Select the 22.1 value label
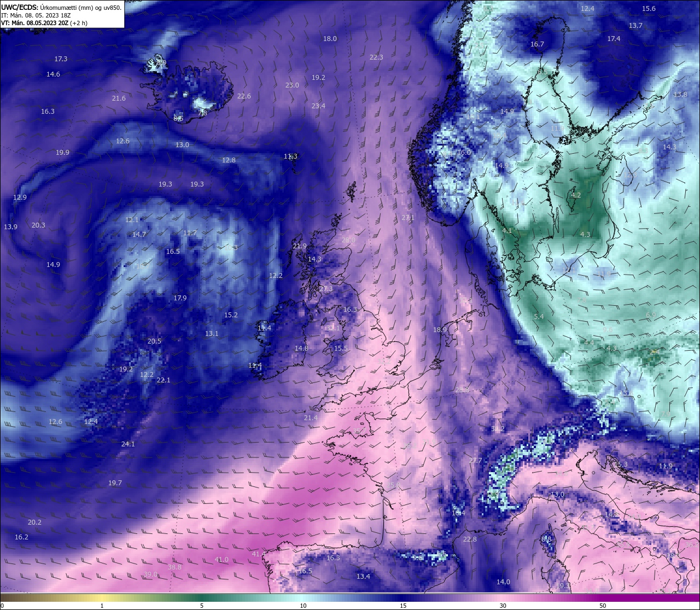Viewport: 700px width, 610px height. (x=164, y=380)
